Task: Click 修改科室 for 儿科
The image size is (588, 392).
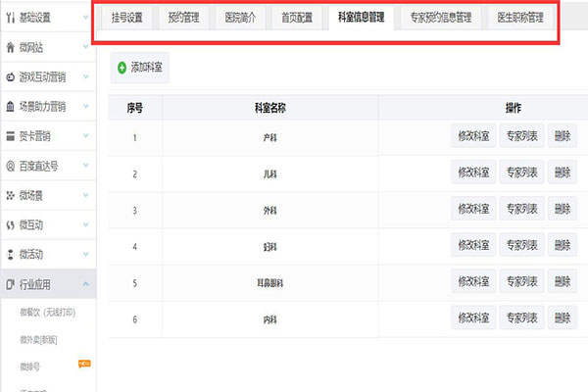Action: pos(473,172)
